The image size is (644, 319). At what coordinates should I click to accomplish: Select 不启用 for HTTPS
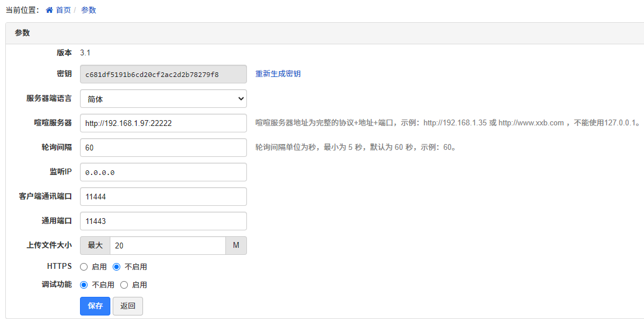[x=116, y=267]
